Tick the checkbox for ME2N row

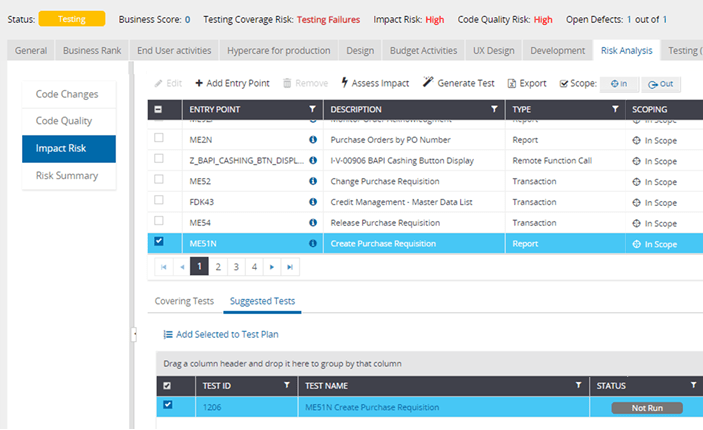click(x=159, y=138)
